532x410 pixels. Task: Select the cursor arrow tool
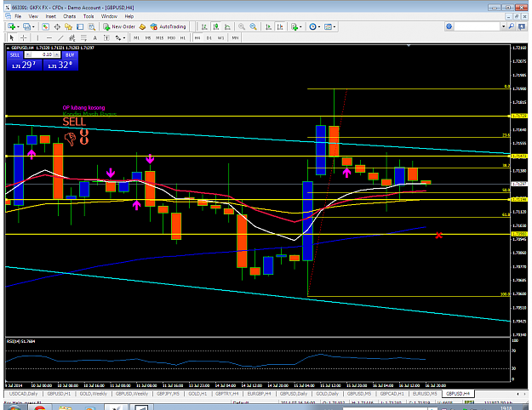click(12, 37)
